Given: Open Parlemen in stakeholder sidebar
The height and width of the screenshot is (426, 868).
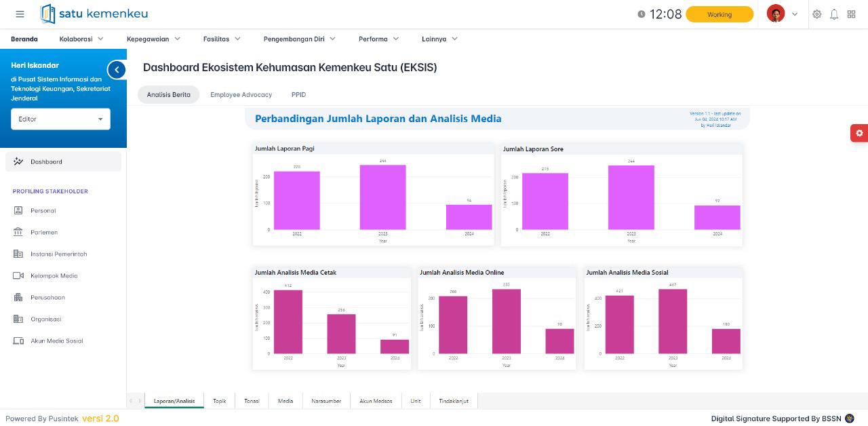Looking at the screenshot, I should pyautogui.click(x=44, y=233).
